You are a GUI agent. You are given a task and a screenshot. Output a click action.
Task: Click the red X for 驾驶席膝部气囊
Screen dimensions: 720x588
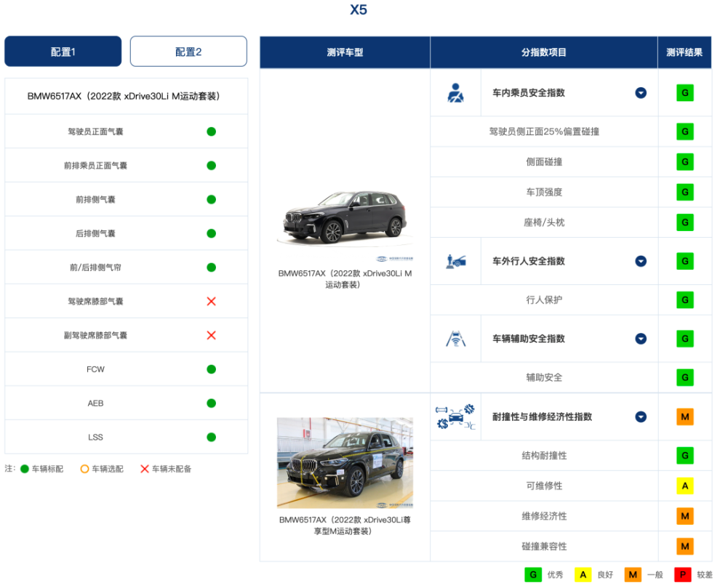(211, 302)
